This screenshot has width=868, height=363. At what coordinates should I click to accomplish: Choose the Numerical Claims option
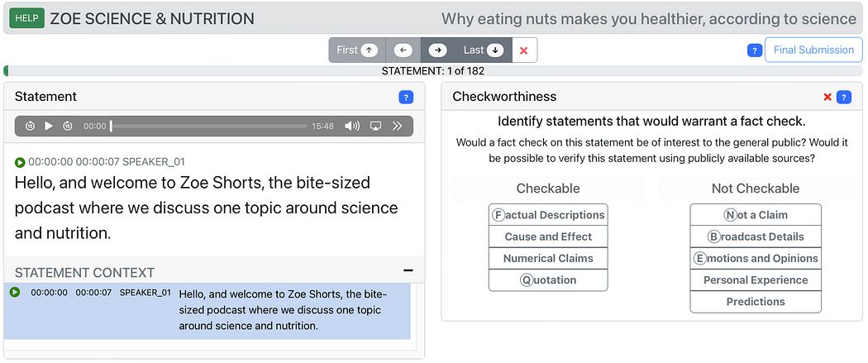(x=548, y=259)
